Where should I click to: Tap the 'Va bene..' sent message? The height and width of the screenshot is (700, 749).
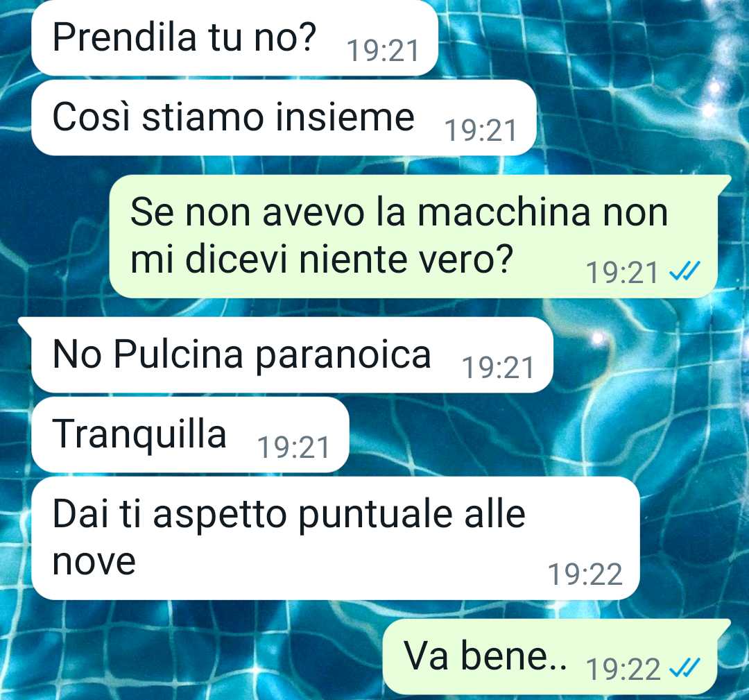coord(557,657)
